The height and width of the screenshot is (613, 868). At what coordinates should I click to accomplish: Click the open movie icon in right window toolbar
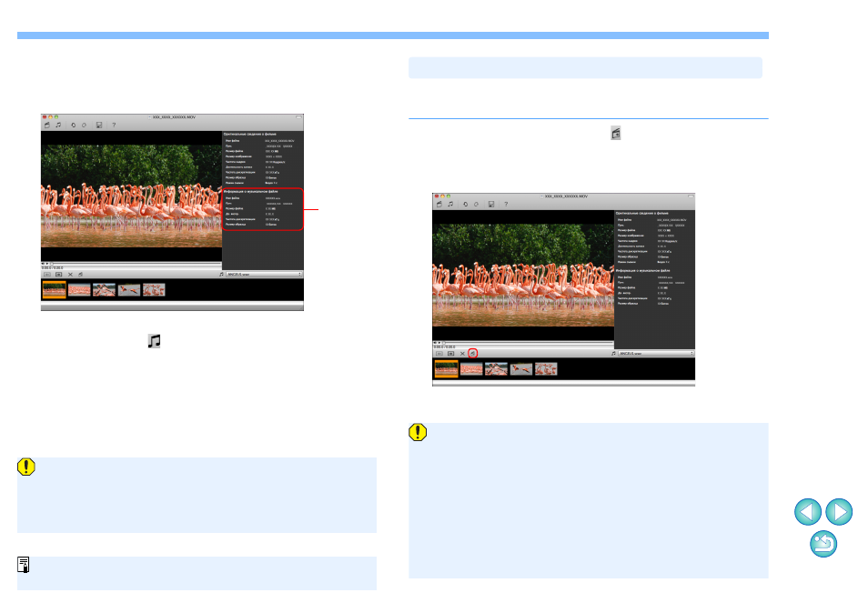(439, 204)
